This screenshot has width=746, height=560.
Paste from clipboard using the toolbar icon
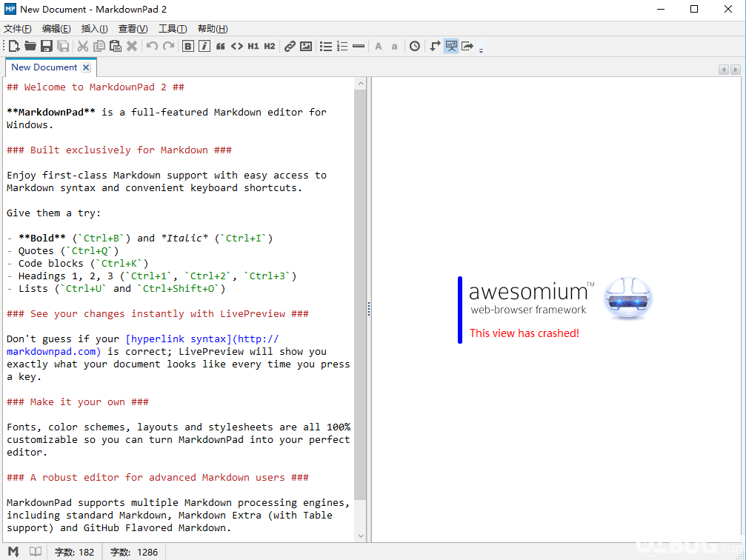[x=115, y=46]
